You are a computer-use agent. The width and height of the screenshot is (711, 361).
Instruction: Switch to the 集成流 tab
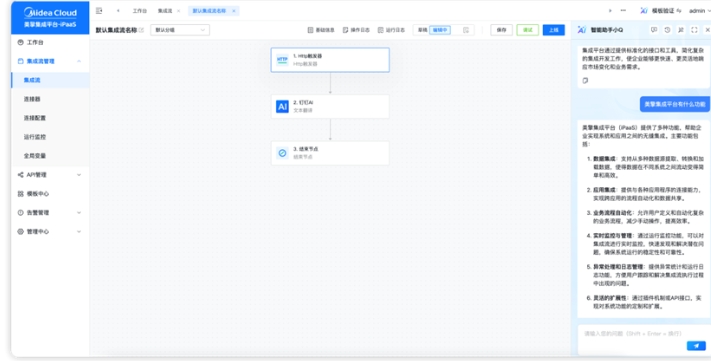(x=165, y=11)
